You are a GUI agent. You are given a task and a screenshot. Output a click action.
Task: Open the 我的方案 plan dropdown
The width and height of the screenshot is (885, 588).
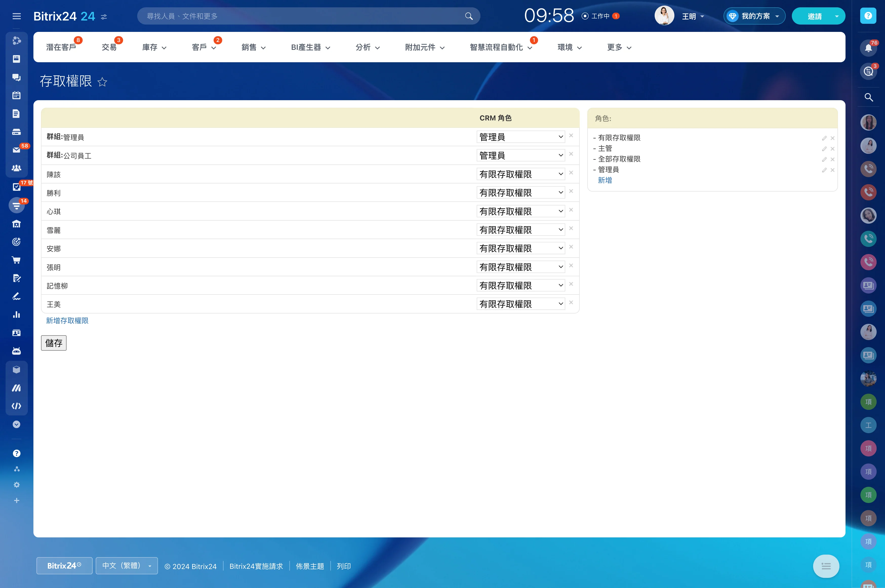(x=754, y=16)
